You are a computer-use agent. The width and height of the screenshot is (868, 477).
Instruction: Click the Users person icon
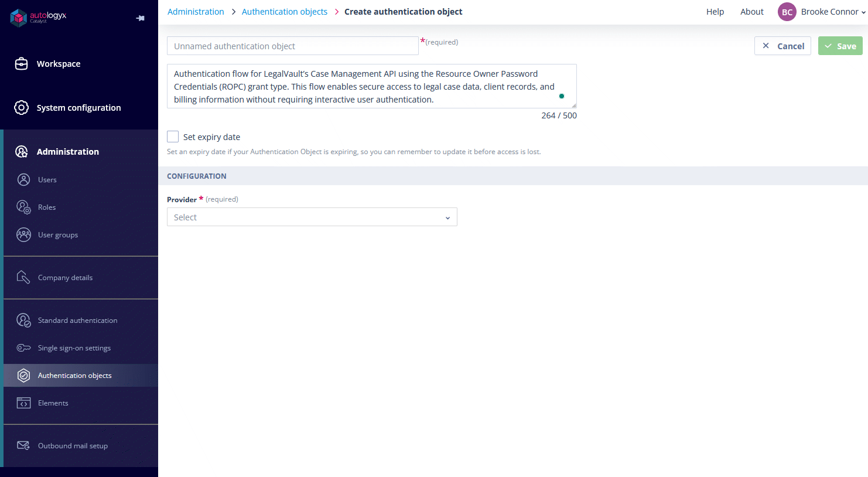[x=23, y=180]
